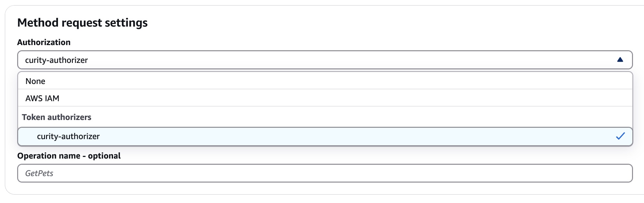
Task: Click the curity-authorizer text in the selector
Action: [x=56, y=60]
